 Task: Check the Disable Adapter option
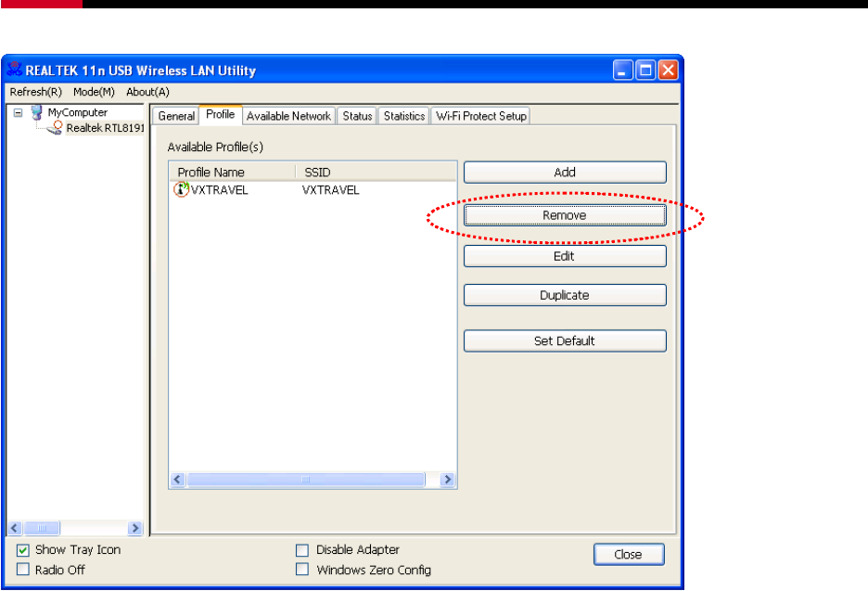(x=302, y=550)
